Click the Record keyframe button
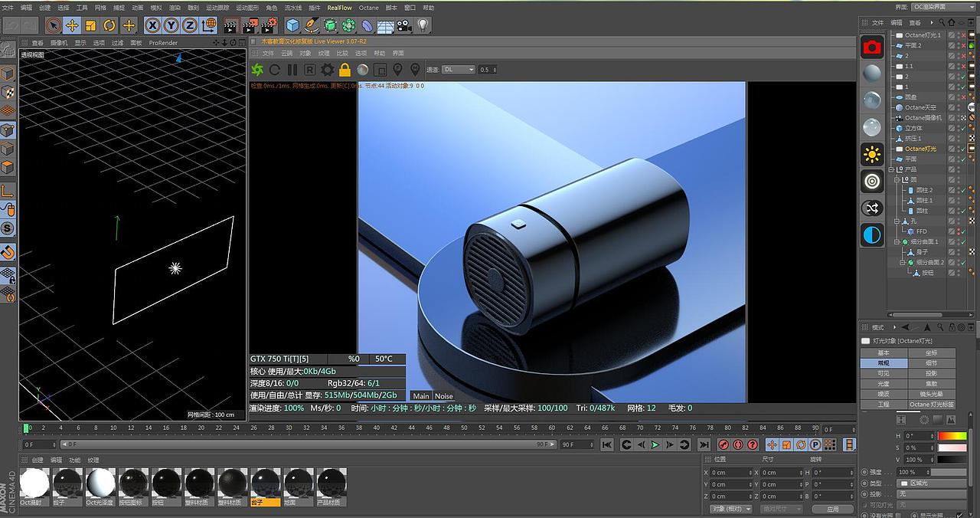The width and height of the screenshot is (980, 518). 724,444
